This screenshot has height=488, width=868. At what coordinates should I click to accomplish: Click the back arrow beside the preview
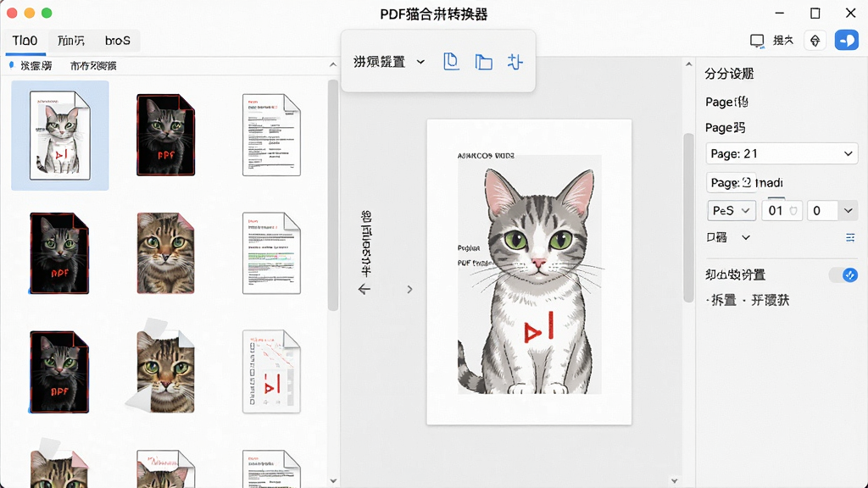tap(364, 290)
